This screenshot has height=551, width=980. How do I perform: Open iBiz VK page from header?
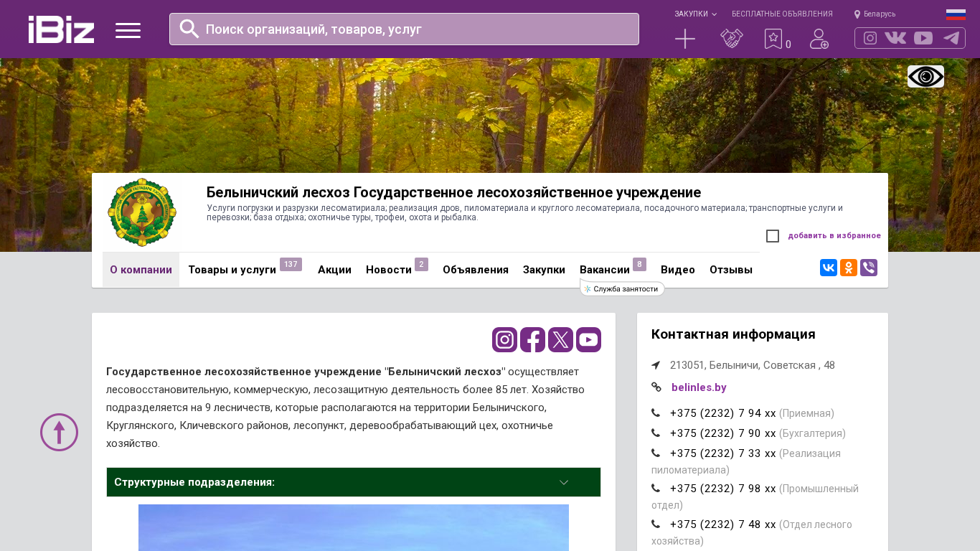(x=895, y=38)
